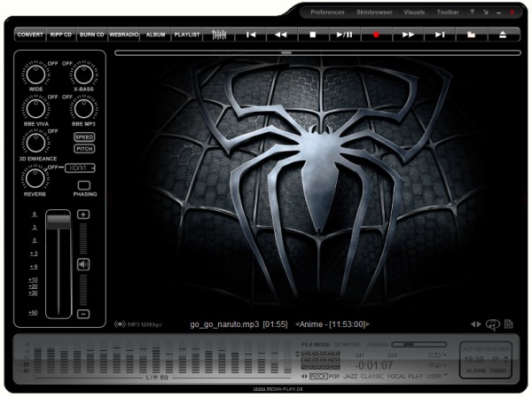Open the www.media-play.de link
This screenshot has width=532, height=398.
click(x=278, y=389)
